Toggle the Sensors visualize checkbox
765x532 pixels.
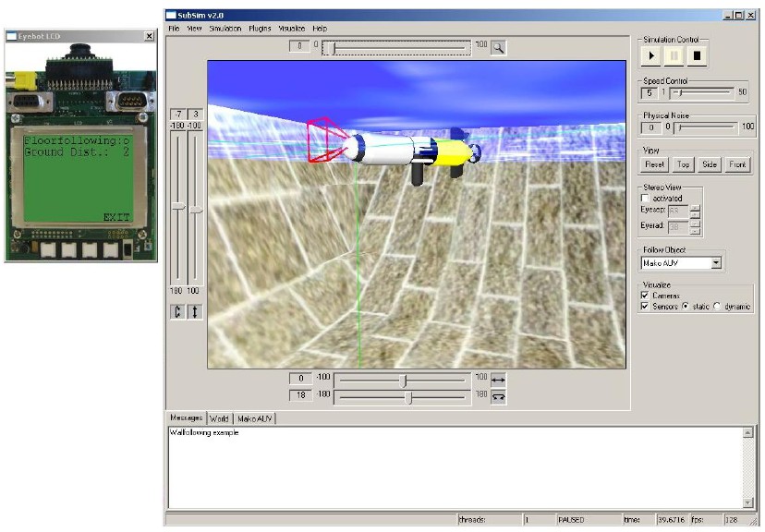coord(645,307)
